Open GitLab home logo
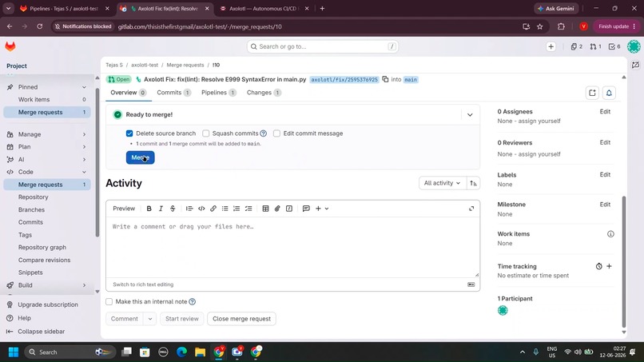 coord(10,46)
